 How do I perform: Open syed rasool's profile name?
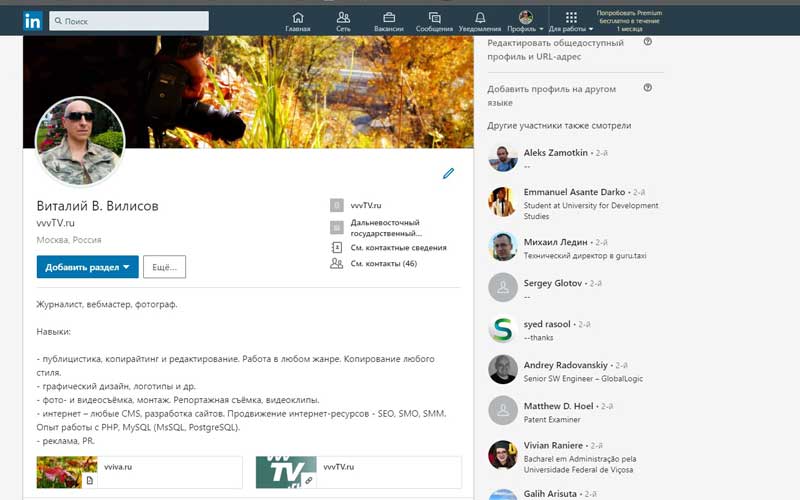click(547, 324)
